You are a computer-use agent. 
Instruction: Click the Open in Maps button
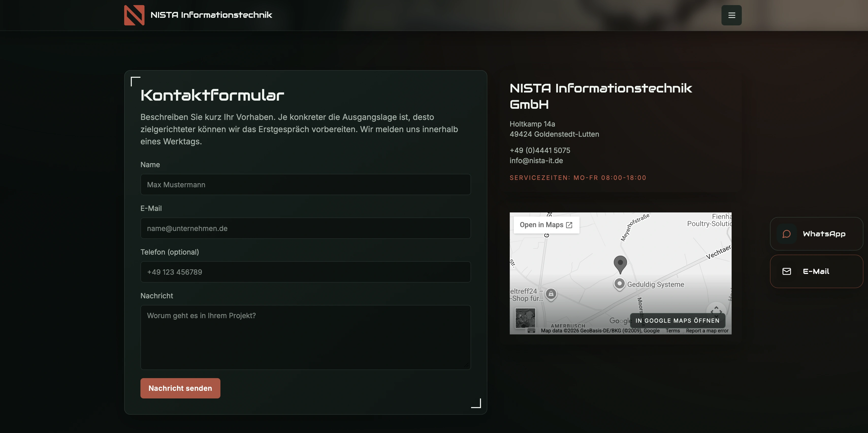546,225
